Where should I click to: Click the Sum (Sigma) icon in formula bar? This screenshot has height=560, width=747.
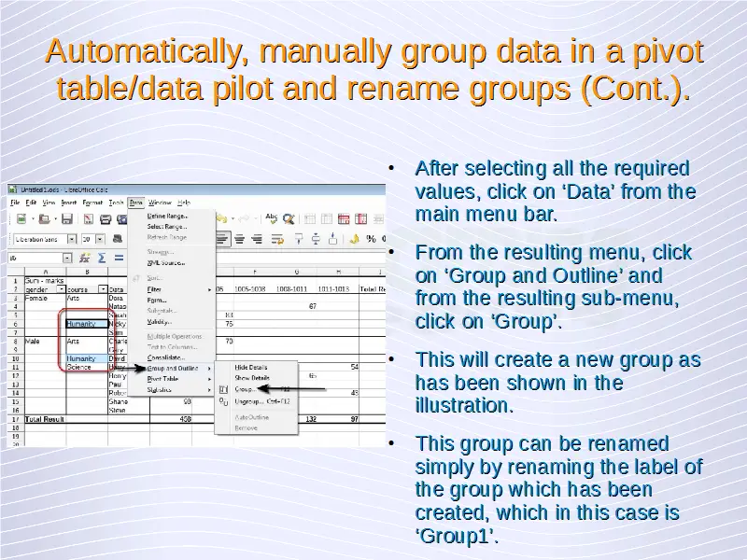click(x=104, y=258)
